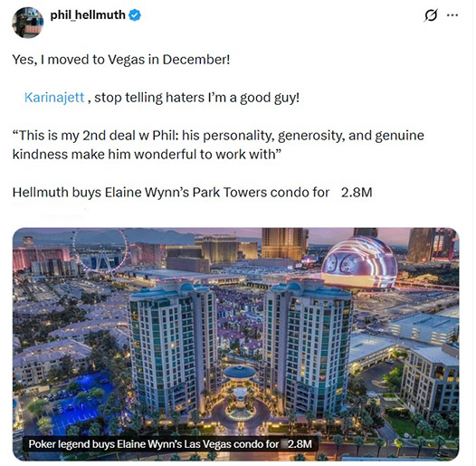Viewport: 476px width, 466px height.
Task: Click the glowing Sphere in the photo
Action: point(359,263)
